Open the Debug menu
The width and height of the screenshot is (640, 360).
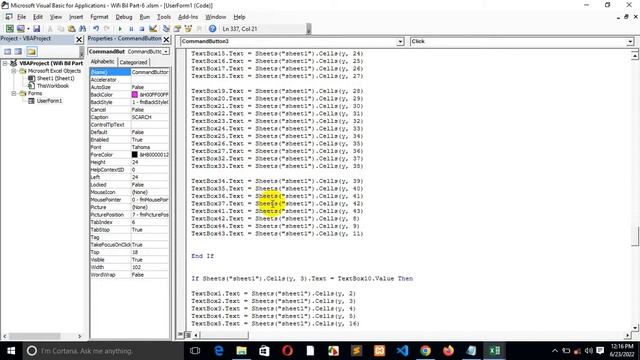click(x=124, y=17)
